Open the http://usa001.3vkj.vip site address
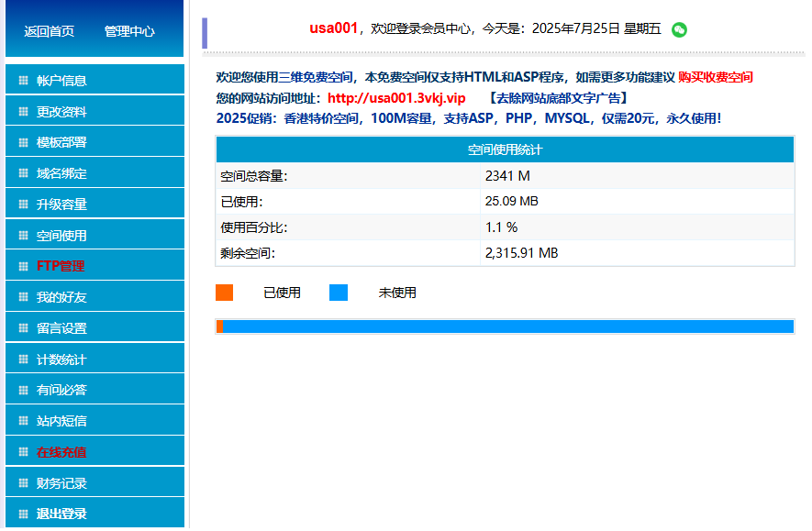812x531 pixels. click(396, 98)
